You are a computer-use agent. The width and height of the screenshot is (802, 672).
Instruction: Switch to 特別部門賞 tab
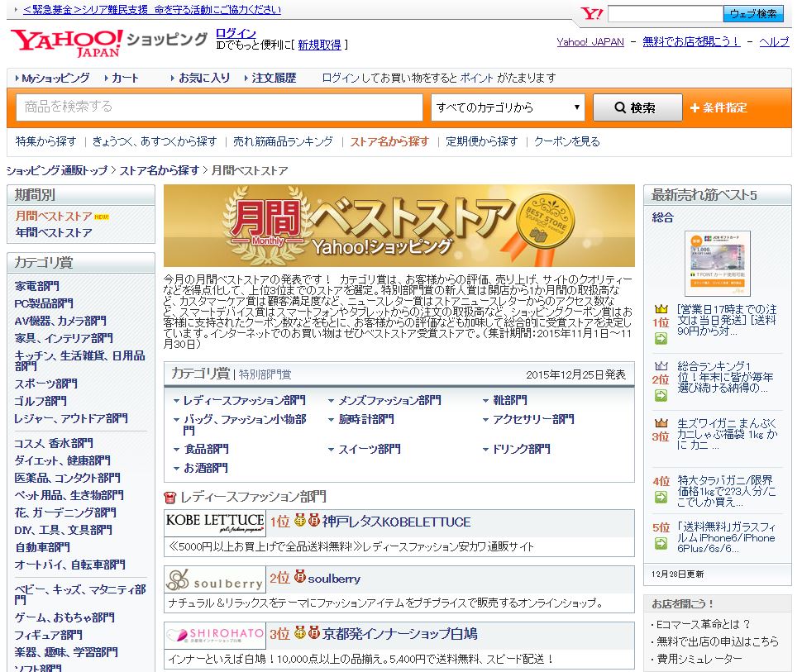[x=265, y=374]
